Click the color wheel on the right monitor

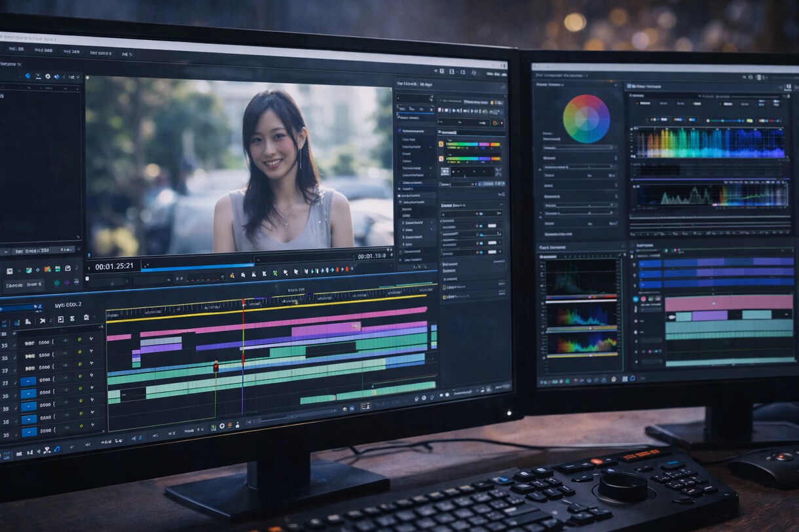pyautogui.click(x=586, y=118)
